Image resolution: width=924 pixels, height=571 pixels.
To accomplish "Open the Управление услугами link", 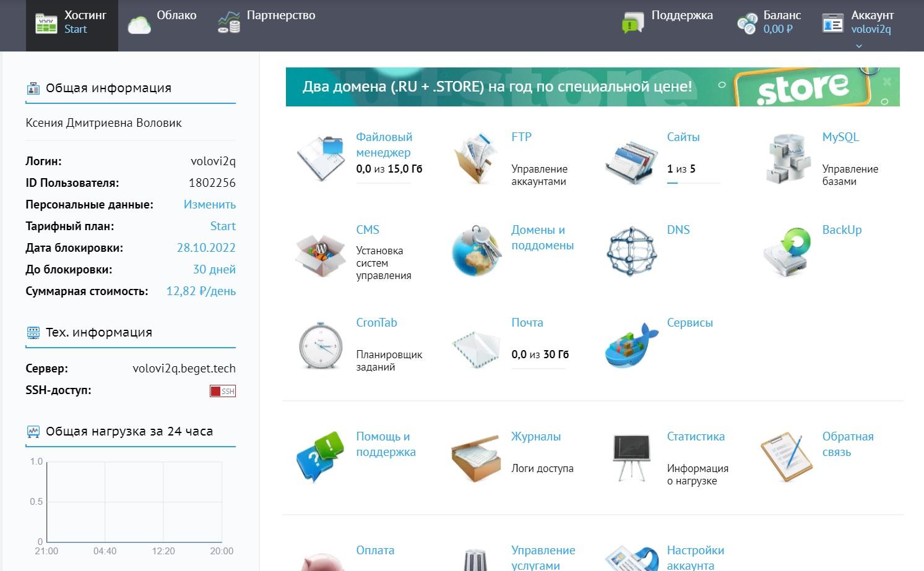I will click(x=543, y=557).
